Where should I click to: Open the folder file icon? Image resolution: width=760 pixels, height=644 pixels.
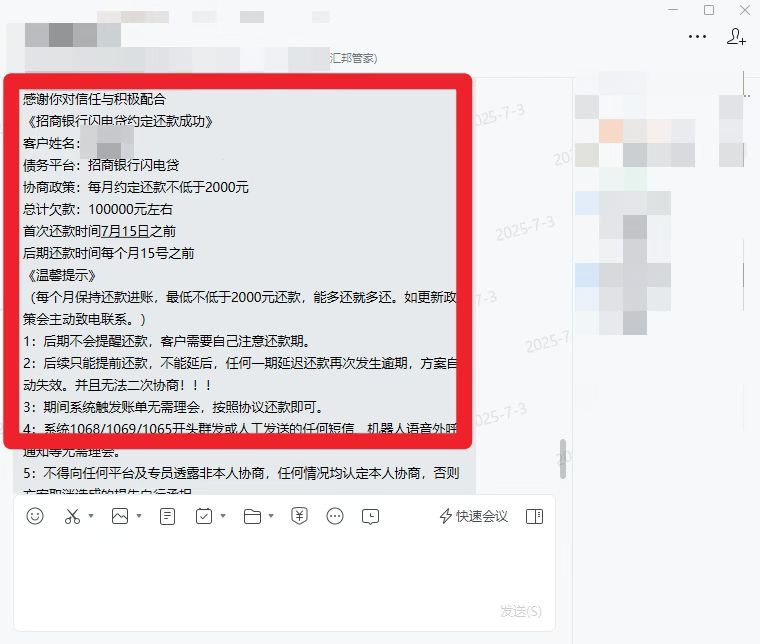pos(252,517)
